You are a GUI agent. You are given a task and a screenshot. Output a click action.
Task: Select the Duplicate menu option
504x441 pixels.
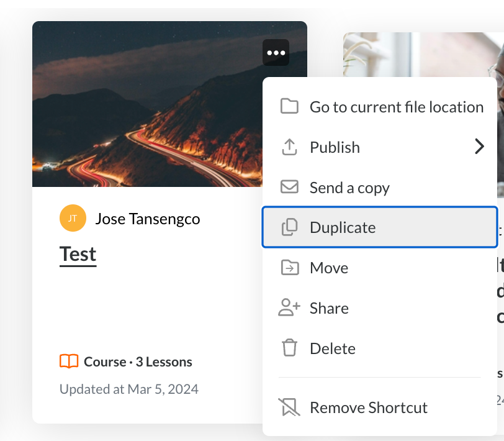[343, 227]
